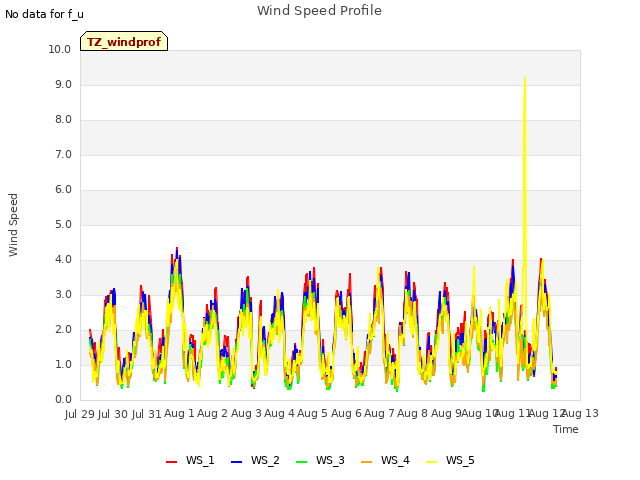Click the Aug 7 x-axis date label
The image size is (640, 480).
pos(379,413)
